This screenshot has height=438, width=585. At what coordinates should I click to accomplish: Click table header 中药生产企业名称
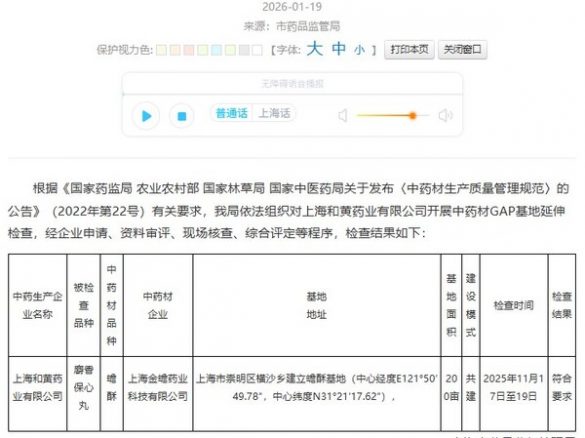(x=37, y=305)
